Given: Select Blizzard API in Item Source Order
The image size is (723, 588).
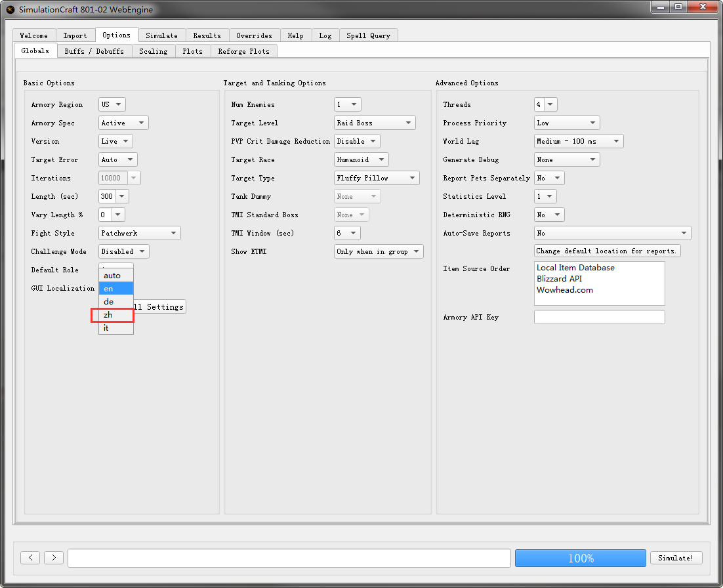Looking at the screenshot, I should [559, 279].
